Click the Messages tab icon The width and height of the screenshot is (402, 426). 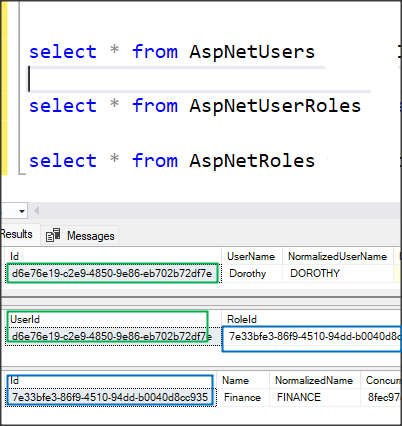pyautogui.click(x=53, y=235)
